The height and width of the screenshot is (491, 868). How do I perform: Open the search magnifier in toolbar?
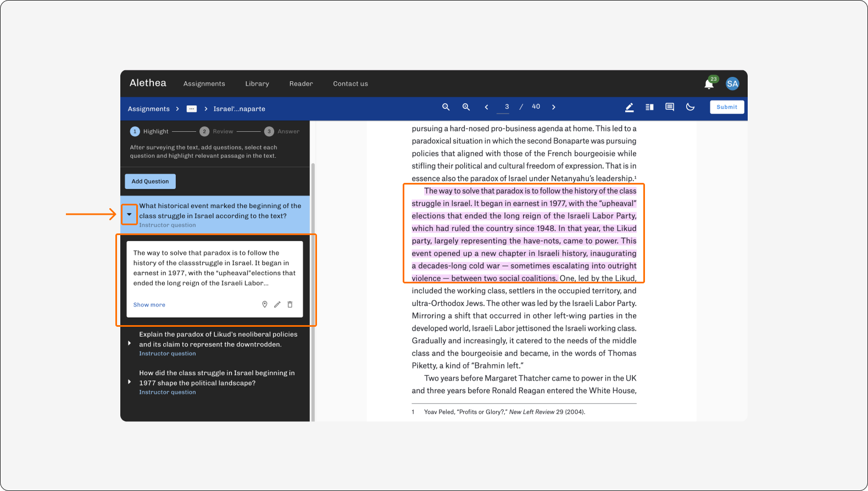[x=446, y=107]
